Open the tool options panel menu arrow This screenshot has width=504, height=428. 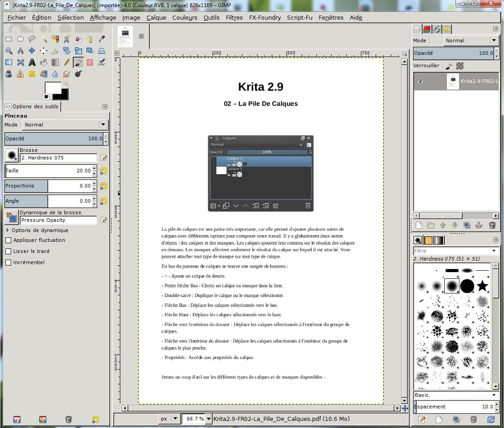click(x=105, y=107)
